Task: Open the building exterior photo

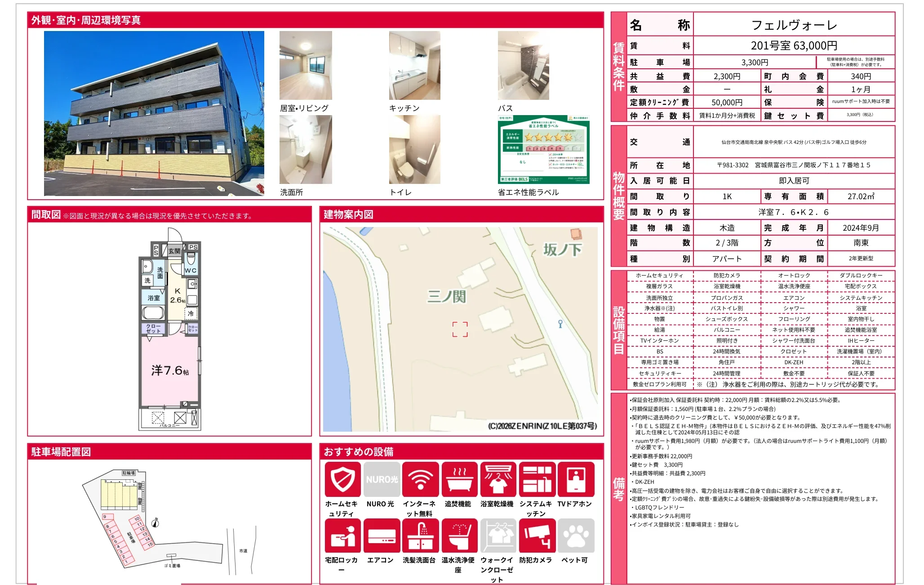Action: [x=154, y=113]
